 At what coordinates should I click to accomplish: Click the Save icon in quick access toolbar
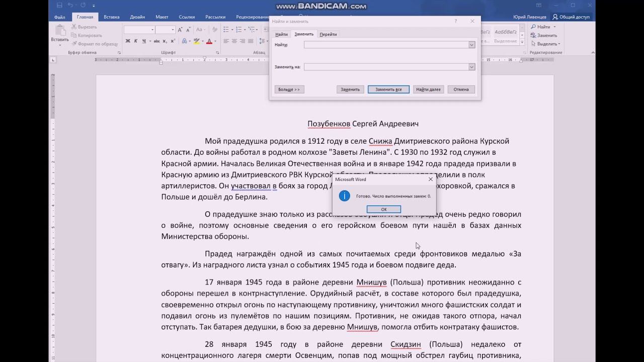60,6
